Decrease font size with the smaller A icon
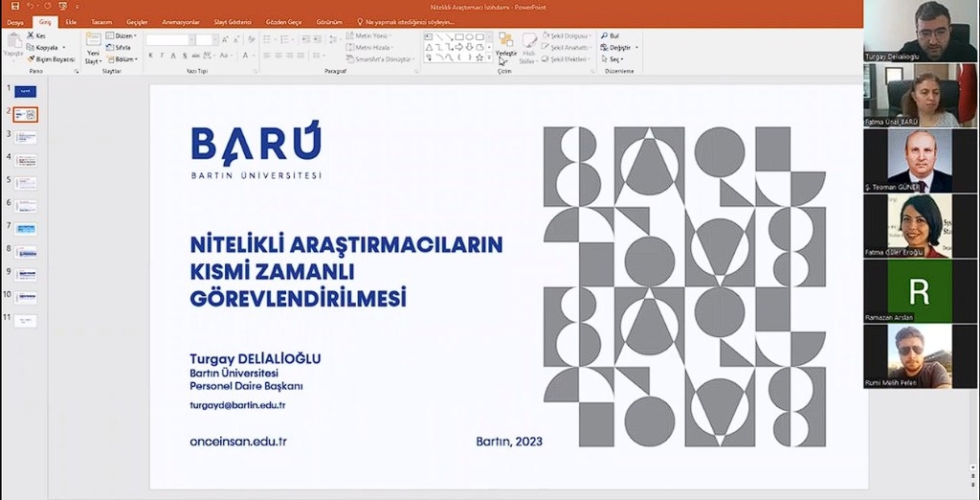This screenshot has height=500, width=980. pyautogui.click(x=237, y=39)
